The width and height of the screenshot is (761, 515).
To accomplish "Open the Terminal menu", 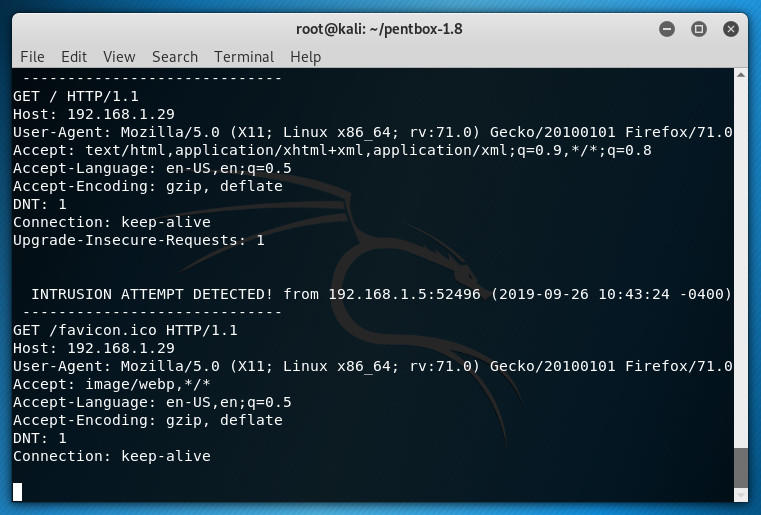I will 244,57.
